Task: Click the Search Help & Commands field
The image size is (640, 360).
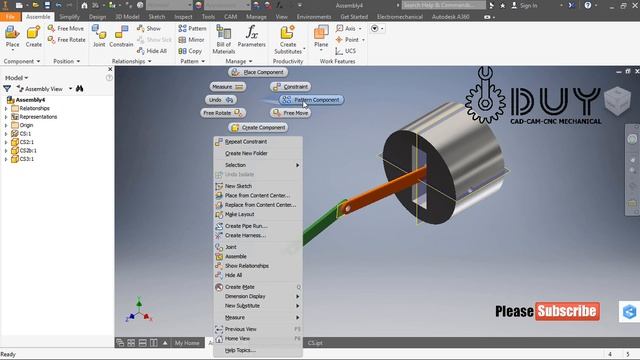Action: coord(444,5)
